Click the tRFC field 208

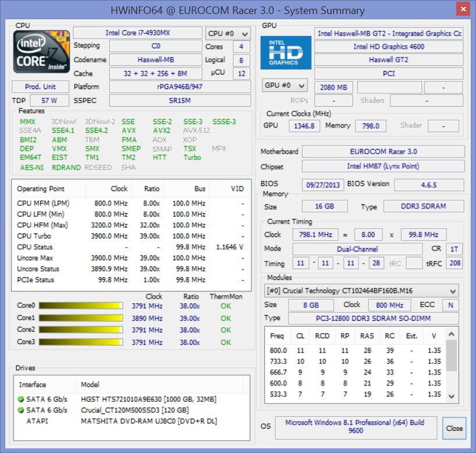(x=454, y=263)
